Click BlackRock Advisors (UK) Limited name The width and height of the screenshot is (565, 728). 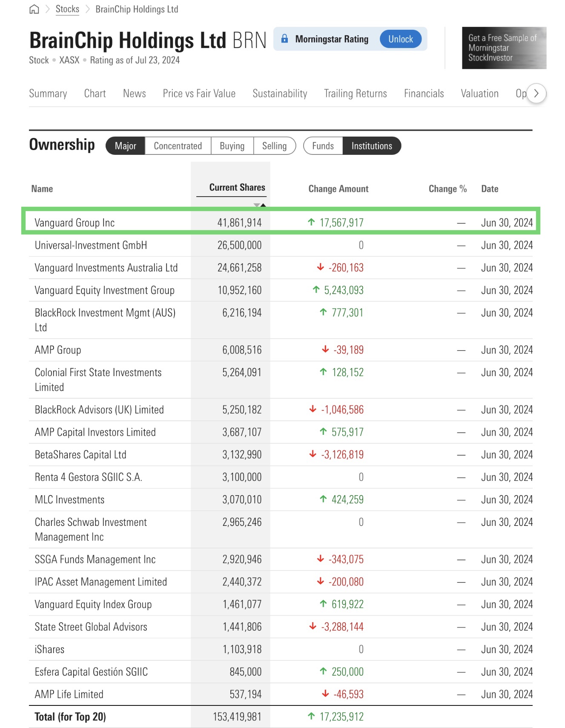click(99, 410)
